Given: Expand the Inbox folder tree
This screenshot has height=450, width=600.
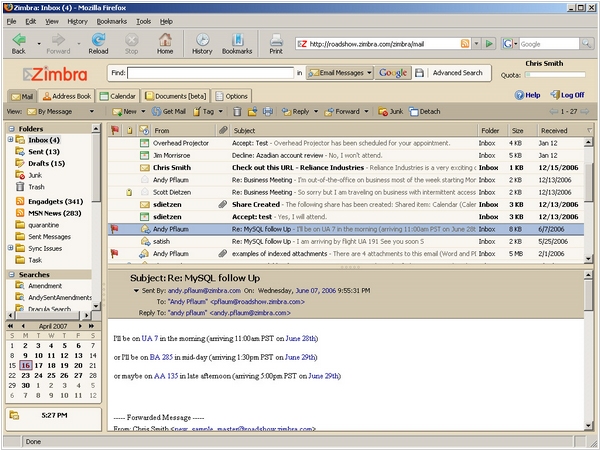Looking at the screenshot, I should pos(10,140).
